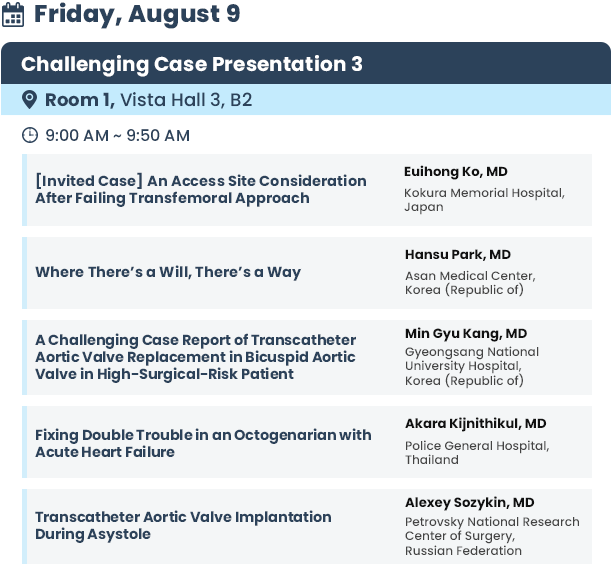This screenshot has height=566, width=612.
Task: Click the Room 1, Vista Hall 3, B2 location bar
Action: pyautogui.click(x=306, y=100)
